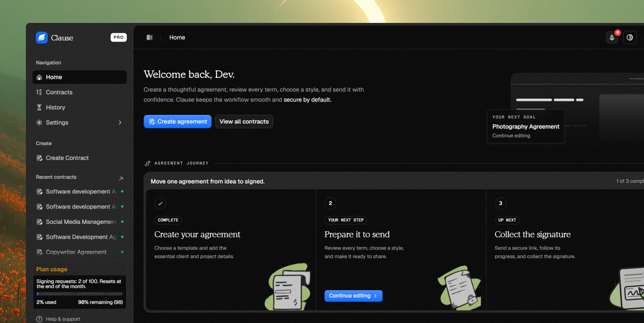
Task: Click the Home house icon
Action: [39, 77]
